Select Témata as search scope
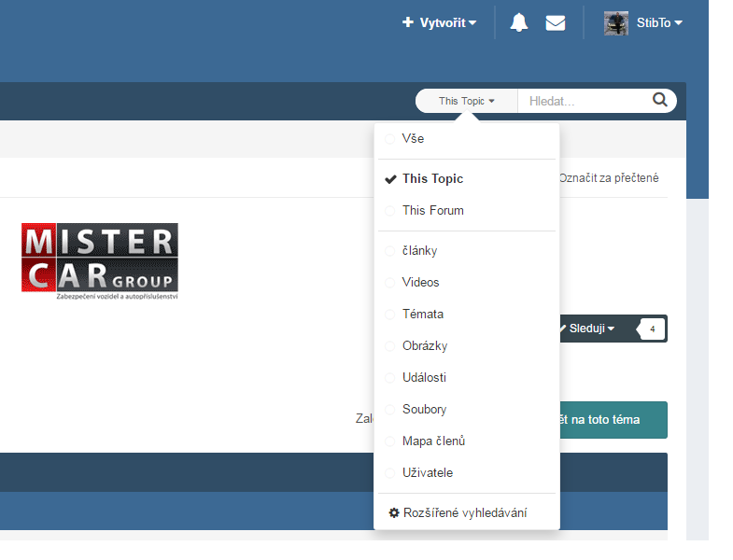Viewport: 733px width, 560px height. tap(467, 315)
